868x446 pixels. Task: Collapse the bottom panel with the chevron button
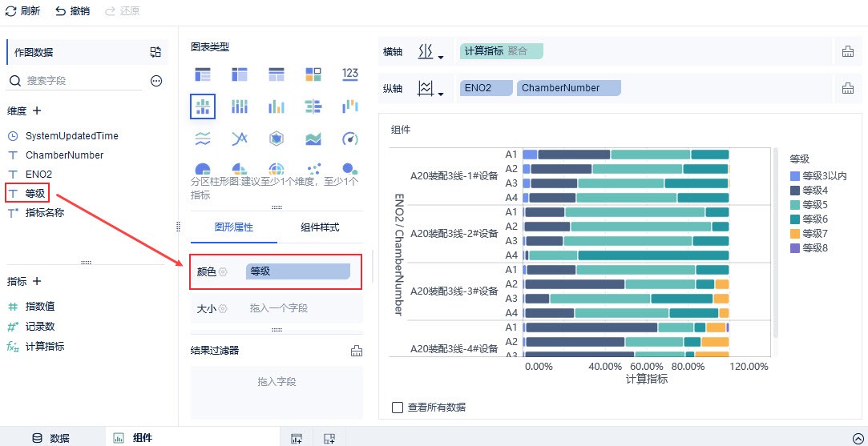tap(857, 438)
